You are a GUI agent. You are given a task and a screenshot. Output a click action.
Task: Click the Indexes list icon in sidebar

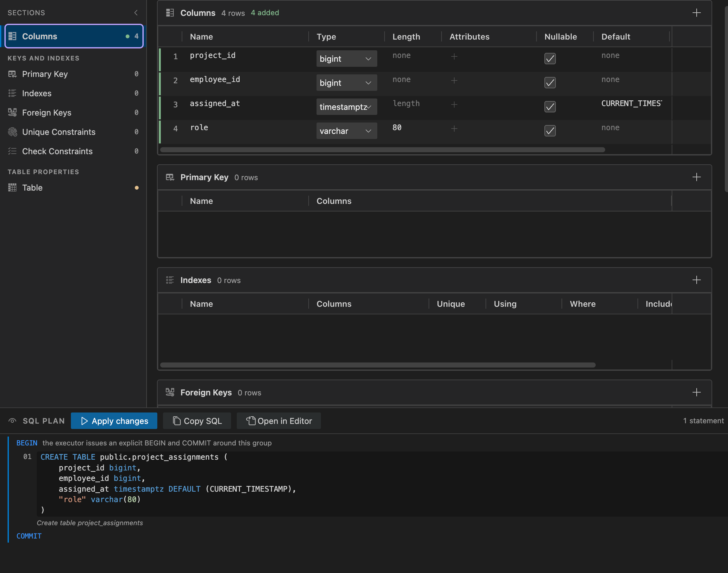(x=12, y=93)
